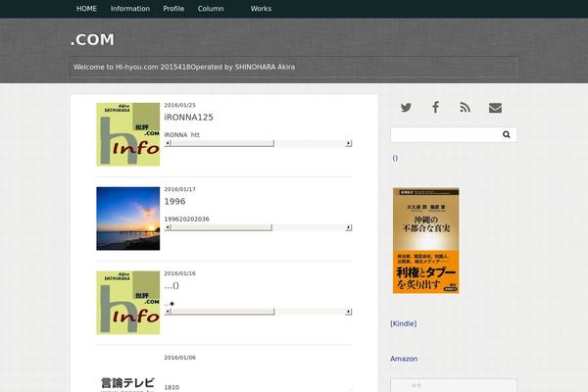Click the date 2016/01/06

(x=179, y=358)
